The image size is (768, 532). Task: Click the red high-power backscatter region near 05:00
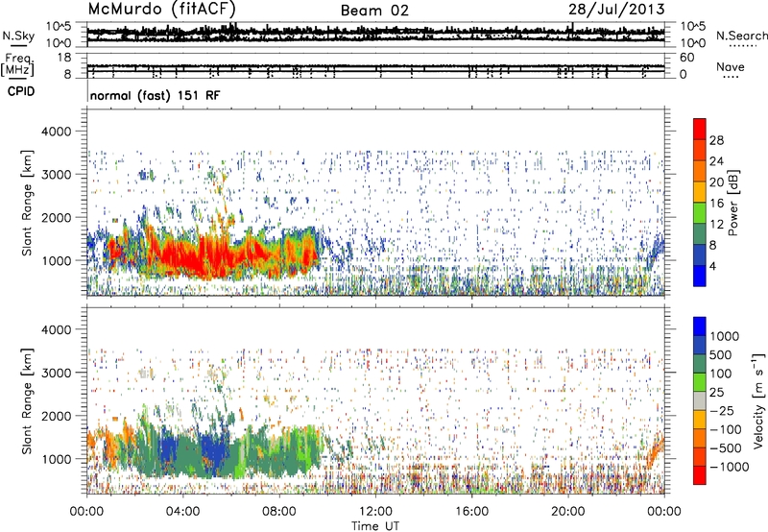pos(205,255)
